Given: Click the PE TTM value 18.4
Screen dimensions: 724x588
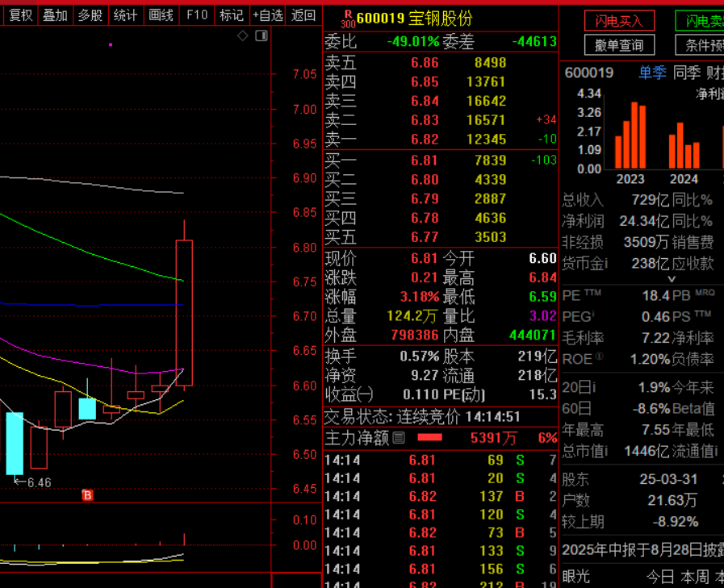Looking at the screenshot, I should [655, 295].
